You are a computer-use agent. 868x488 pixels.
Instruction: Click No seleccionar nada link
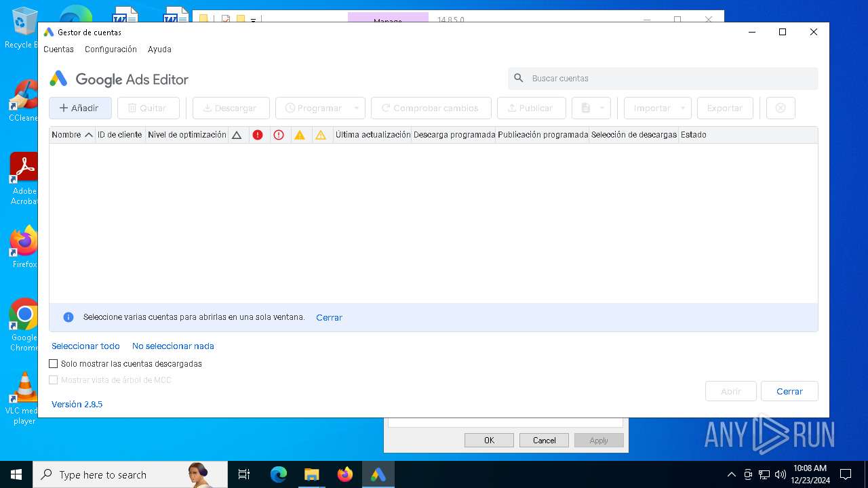point(173,346)
